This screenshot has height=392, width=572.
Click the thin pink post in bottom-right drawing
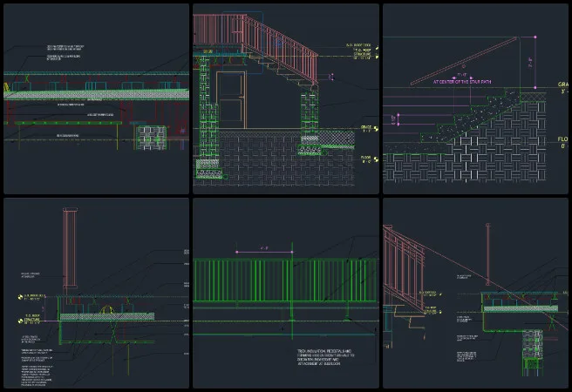[487, 254]
